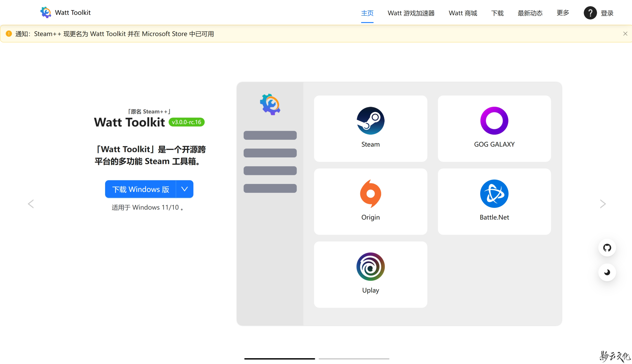Screen dimensions: 632x364
Task: Open the 更多 menu
Action: (x=562, y=13)
